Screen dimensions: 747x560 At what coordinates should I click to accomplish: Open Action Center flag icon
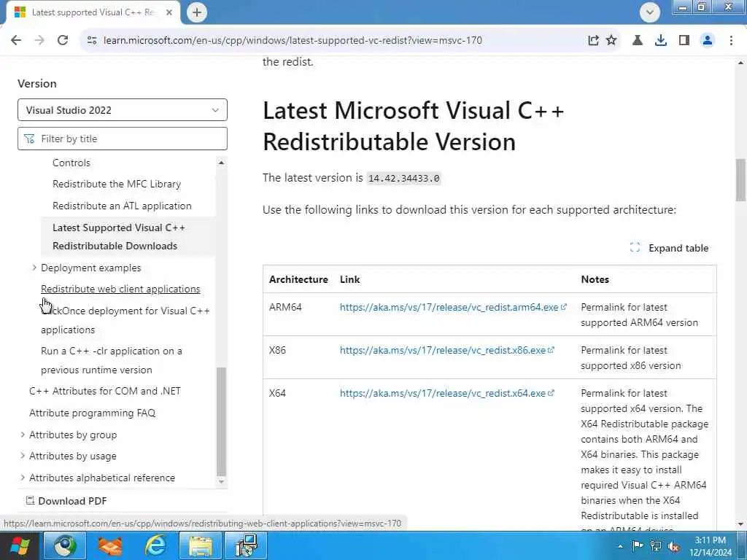(x=638, y=546)
